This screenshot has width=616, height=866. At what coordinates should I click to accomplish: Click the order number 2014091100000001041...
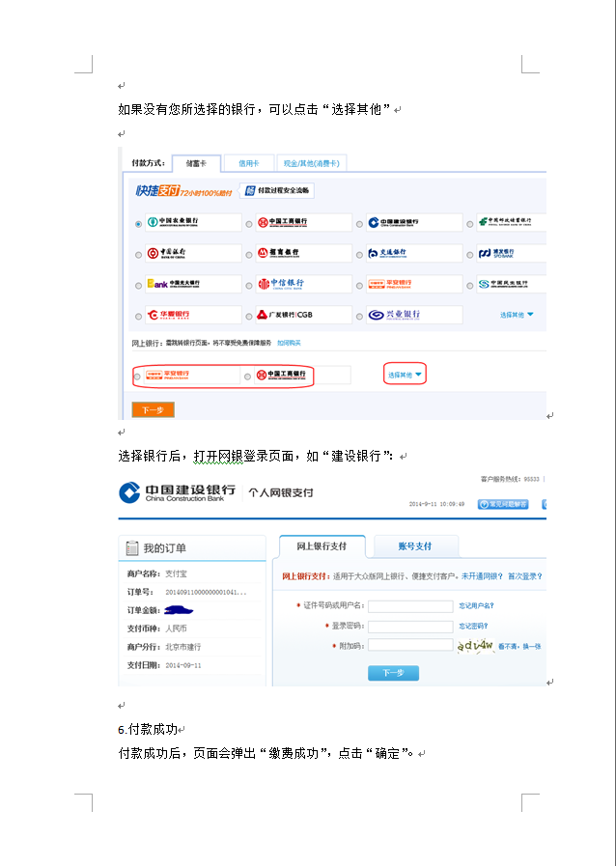tap(206, 592)
